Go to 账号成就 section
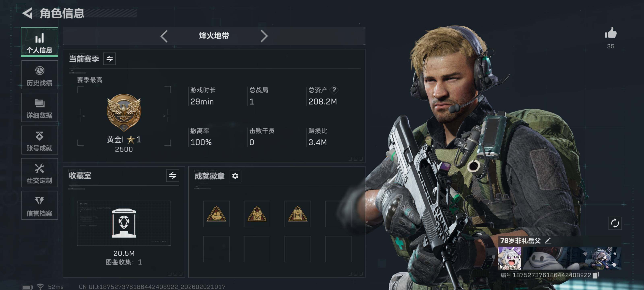The image size is (644, 290). 39,140
